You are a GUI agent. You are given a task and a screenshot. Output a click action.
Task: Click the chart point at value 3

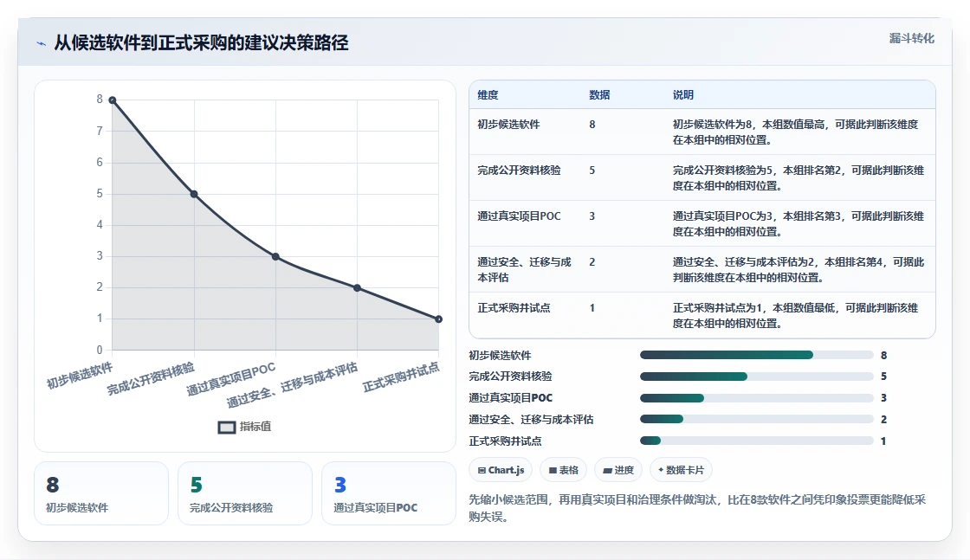(276, 256)
